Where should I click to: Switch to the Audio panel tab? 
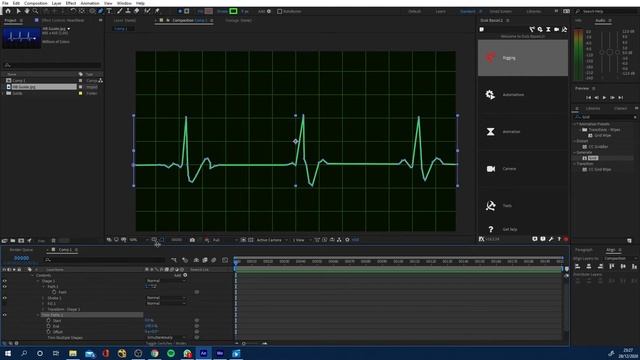pyautogui.click(x=600, y=20)
